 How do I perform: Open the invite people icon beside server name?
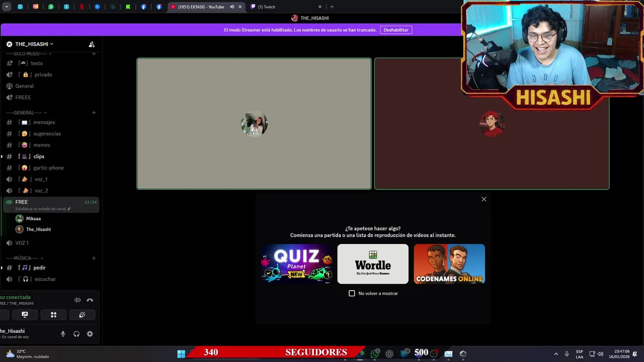92,44
